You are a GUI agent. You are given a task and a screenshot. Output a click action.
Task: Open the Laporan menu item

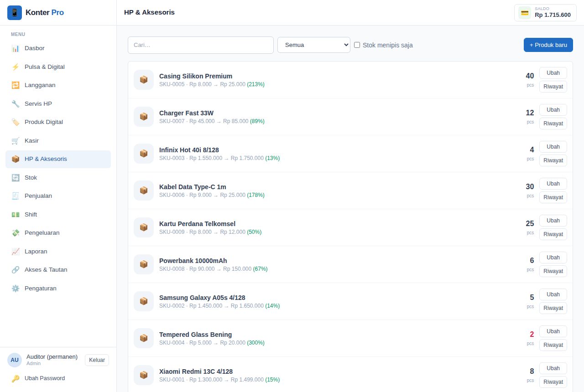(58, 252)
